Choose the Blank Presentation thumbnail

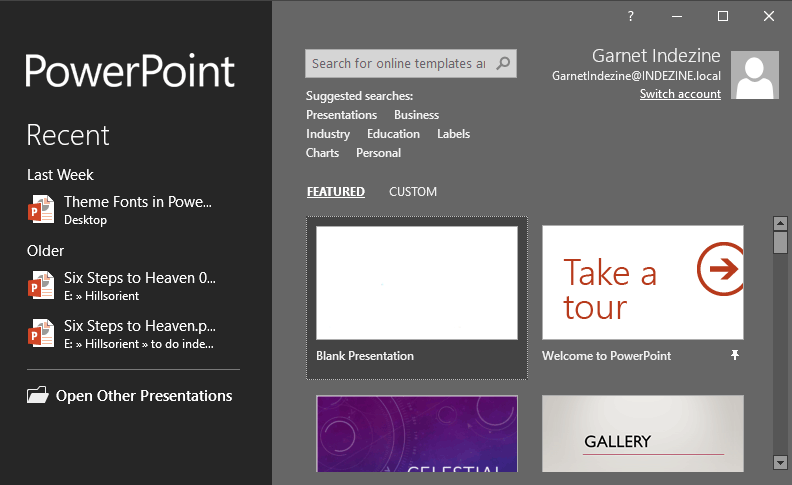(417, 283)
